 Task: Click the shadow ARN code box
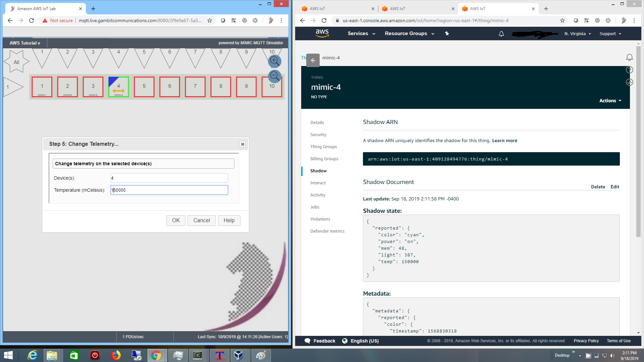pyautogui.click(x=491, y=159)
